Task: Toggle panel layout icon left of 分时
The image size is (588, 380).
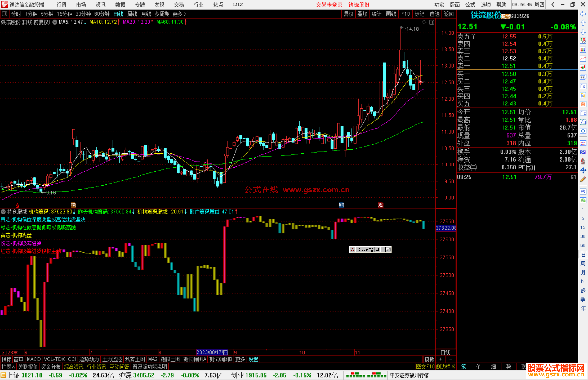Action: [x=5, y=14]
